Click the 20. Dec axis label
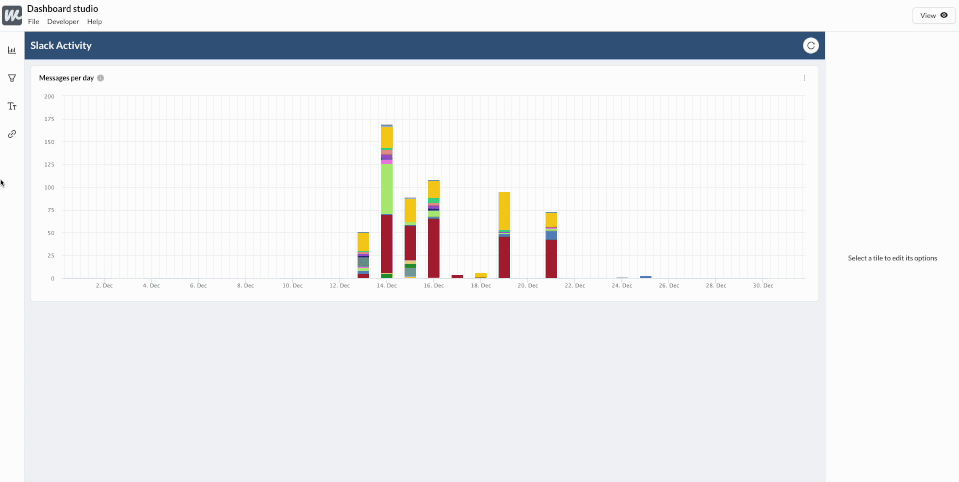Image resolution: width=959 pixels, height=482 pixels. click(528, 286)
